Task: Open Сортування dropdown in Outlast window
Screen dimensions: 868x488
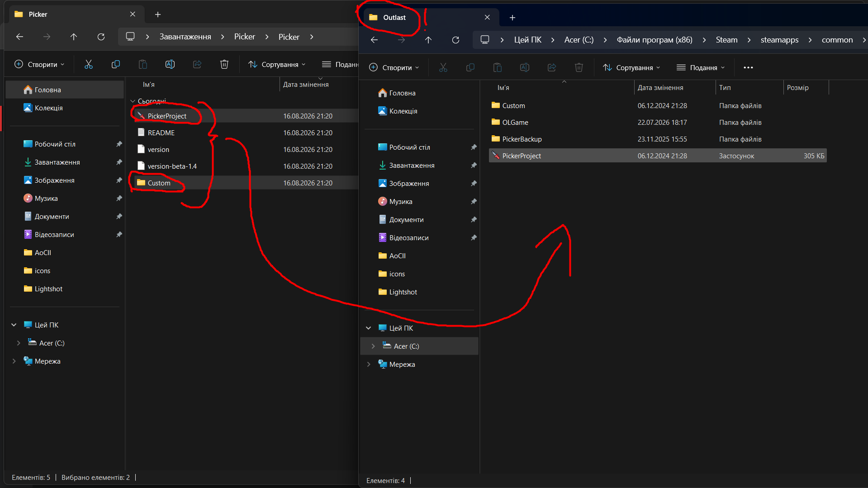Action: pos(631,67)
